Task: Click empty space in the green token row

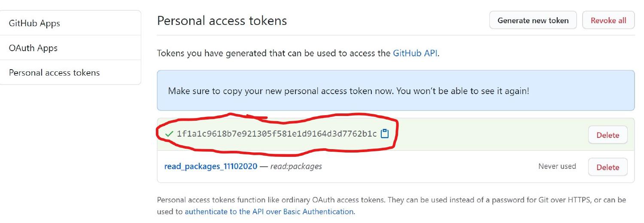Action: (x=489, y=134)
